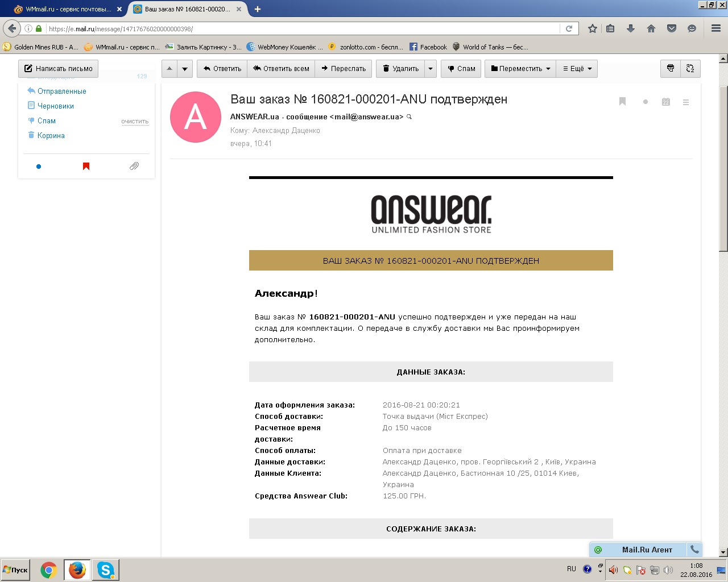Screen dimensions: 728x582
Task: Click RU language indicator in tray
Action: point(572,569)
